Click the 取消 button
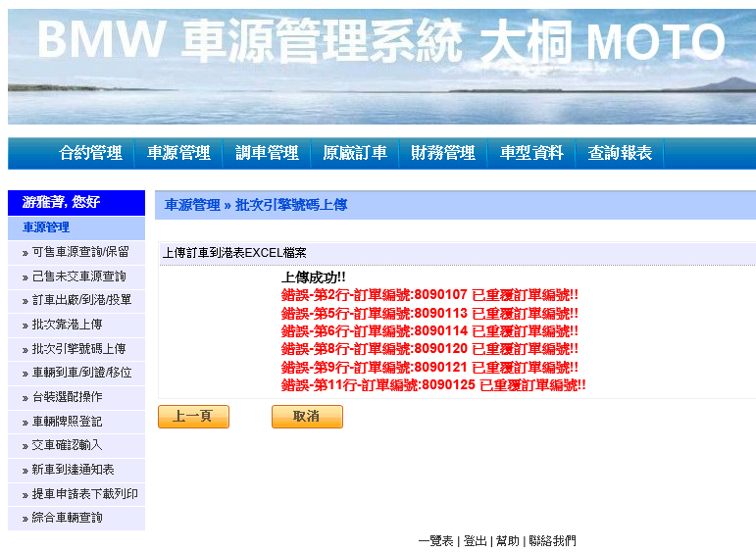Screen dimensions: 756x553 click(x=307, y=417)
